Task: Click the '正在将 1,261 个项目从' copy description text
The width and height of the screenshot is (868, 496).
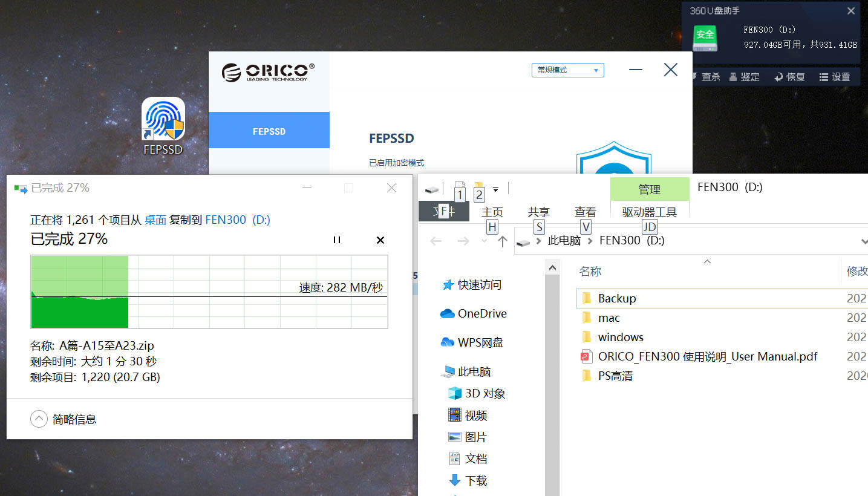Action: pyautogui.click(x=86, y=220)
